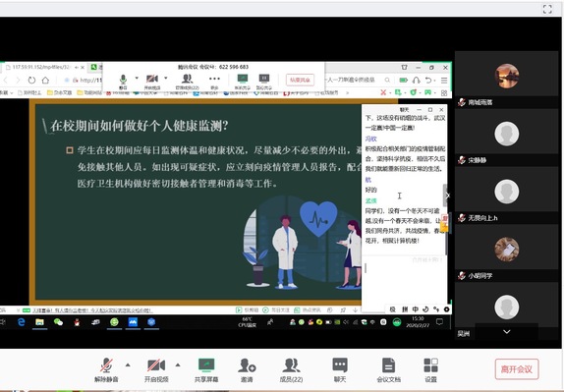
Task: Open the 共享屏幕 screen share icon
Action: (x=206, y=369)
